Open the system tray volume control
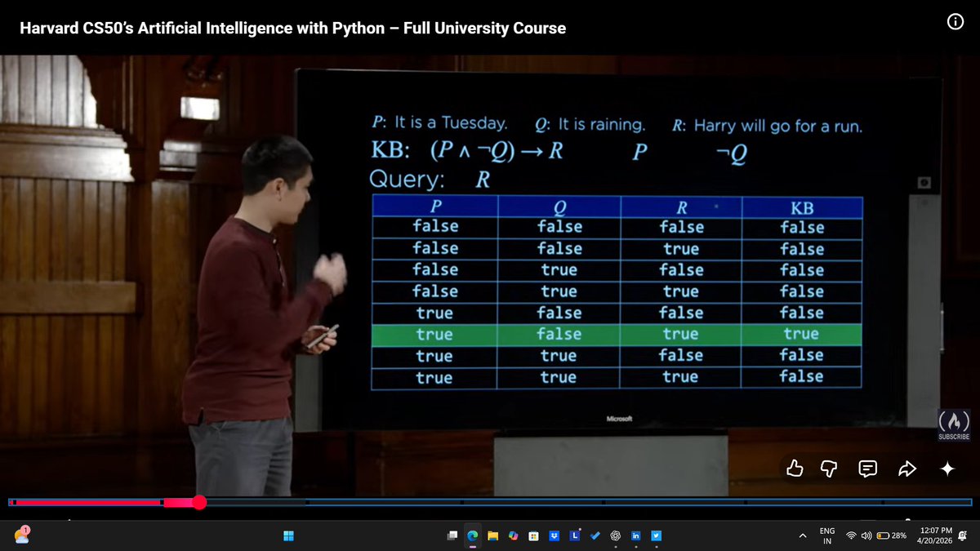This screenshot has width=980, height=551. tap(866, 536)
